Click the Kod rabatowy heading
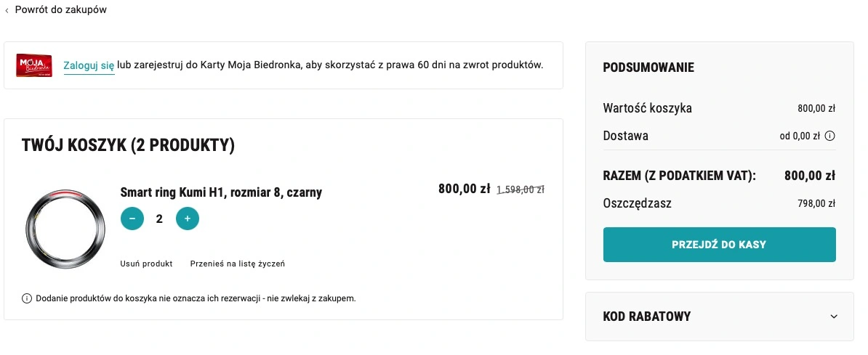Image resolution: width=868 pixels, height=355 pixels. [646, 317]
